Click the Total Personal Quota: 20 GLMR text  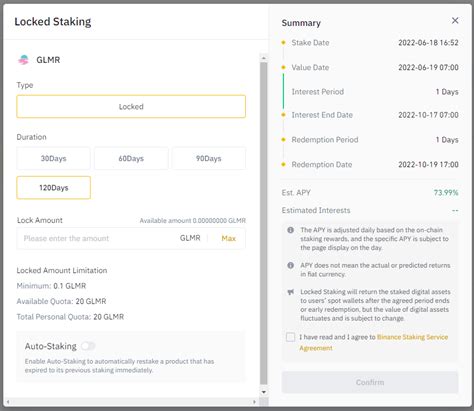[x=70, y=317]
